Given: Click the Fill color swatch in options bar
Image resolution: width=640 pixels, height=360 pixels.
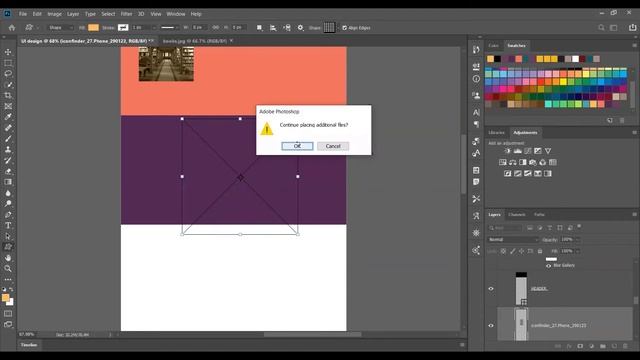Looking at the screenshot, I should pos(93,28).
